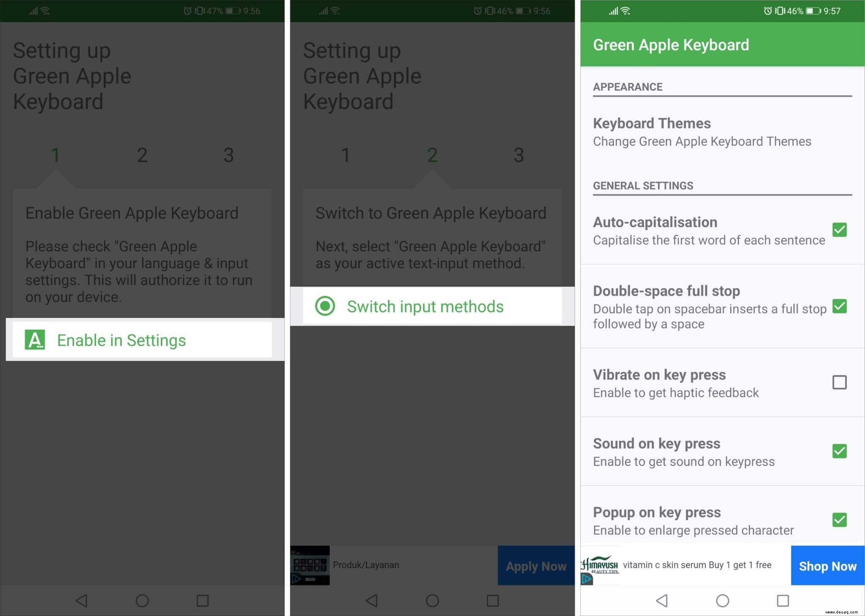Expand the GENERAL SETTINGS section header
Screen dimensions: 865x616
(x=642, y=185)
